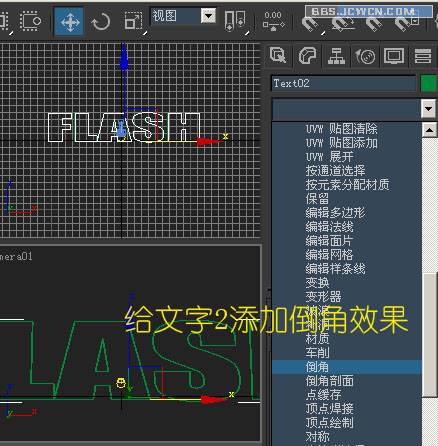Activate the Select and Rotate tool

(x=100, y=22)
